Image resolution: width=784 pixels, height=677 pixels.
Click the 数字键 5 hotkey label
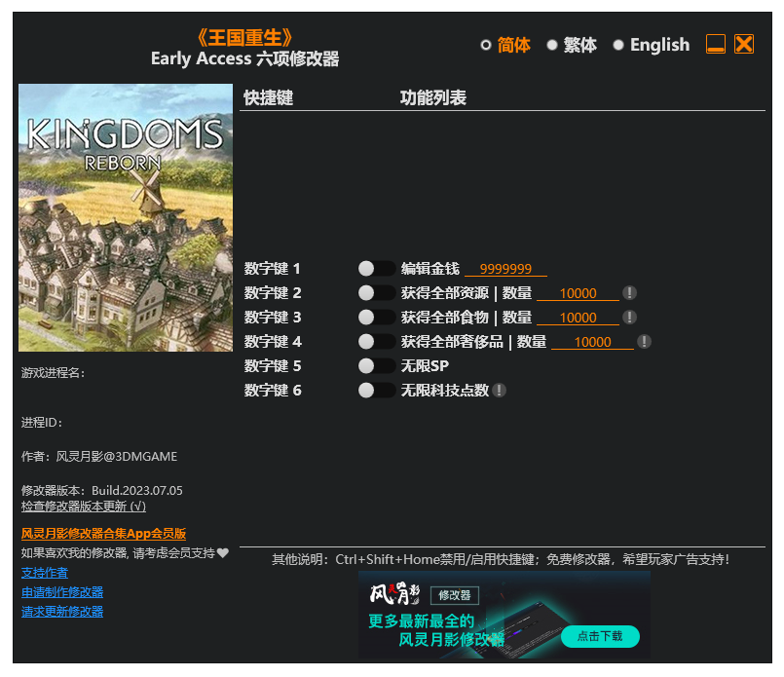click(273, 366)
